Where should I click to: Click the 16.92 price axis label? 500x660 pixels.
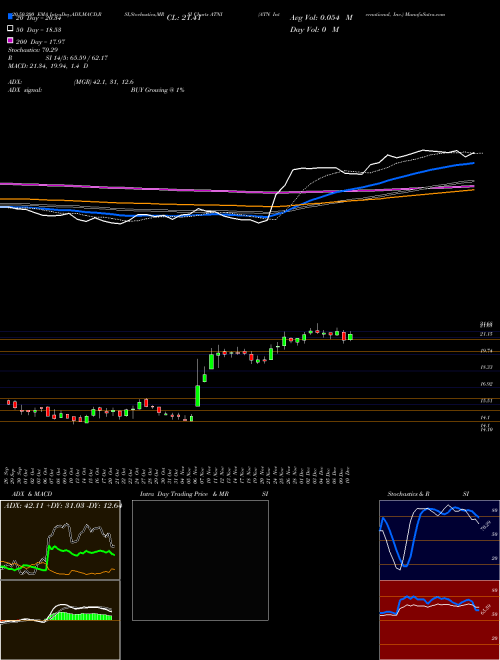point(486,384)
